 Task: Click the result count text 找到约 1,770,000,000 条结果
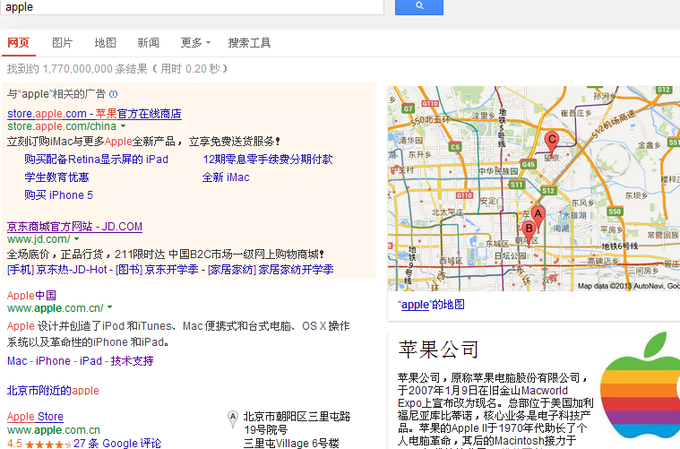(x=77, y=69)
